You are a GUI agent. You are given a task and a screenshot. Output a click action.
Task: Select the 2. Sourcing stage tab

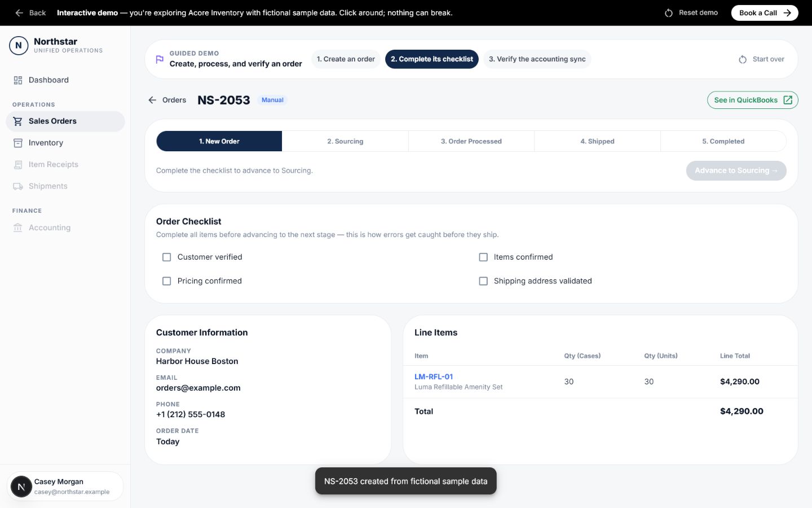pyautogui.click(x=345, y=141)
